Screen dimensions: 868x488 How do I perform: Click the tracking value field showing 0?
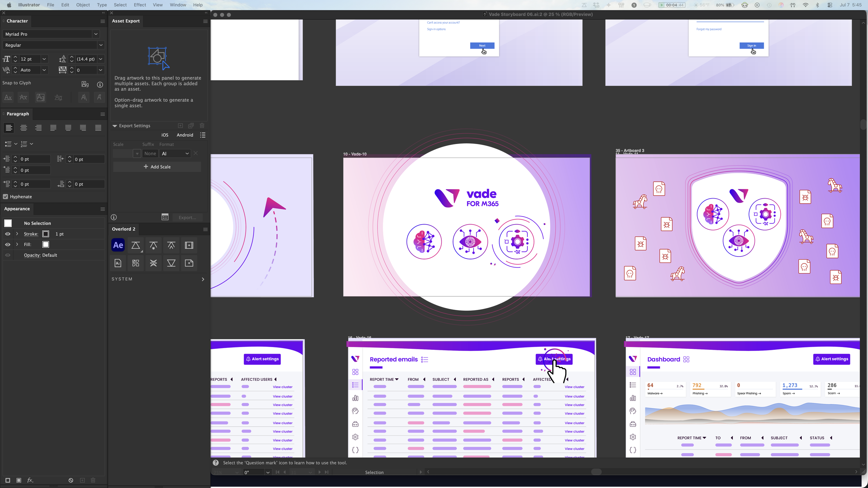click(86, 70)
